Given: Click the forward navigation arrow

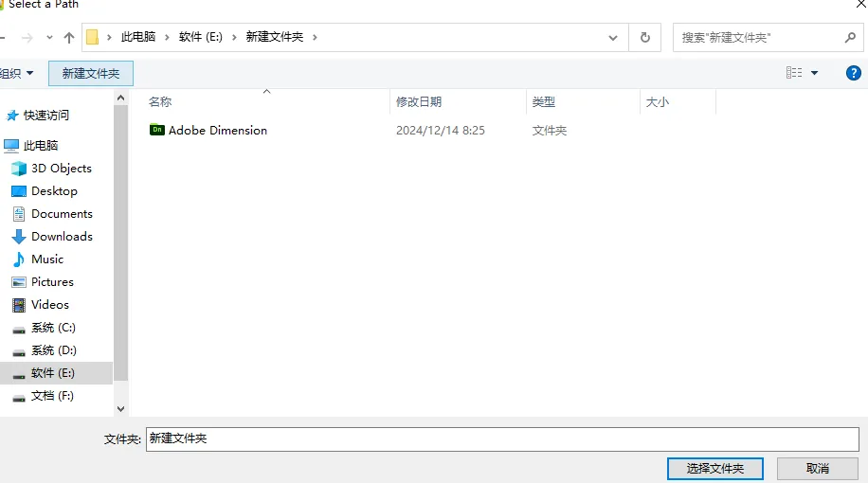Looking at the screenshot, I should 27,38.
